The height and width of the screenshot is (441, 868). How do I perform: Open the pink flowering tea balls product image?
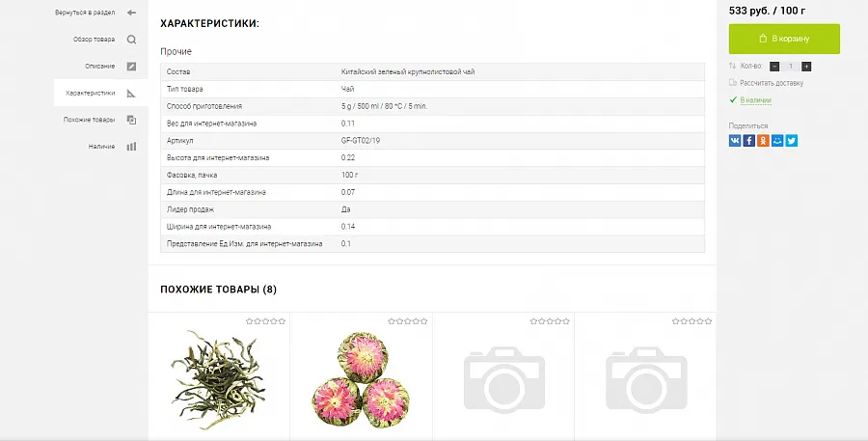click(x=361, y=379)
